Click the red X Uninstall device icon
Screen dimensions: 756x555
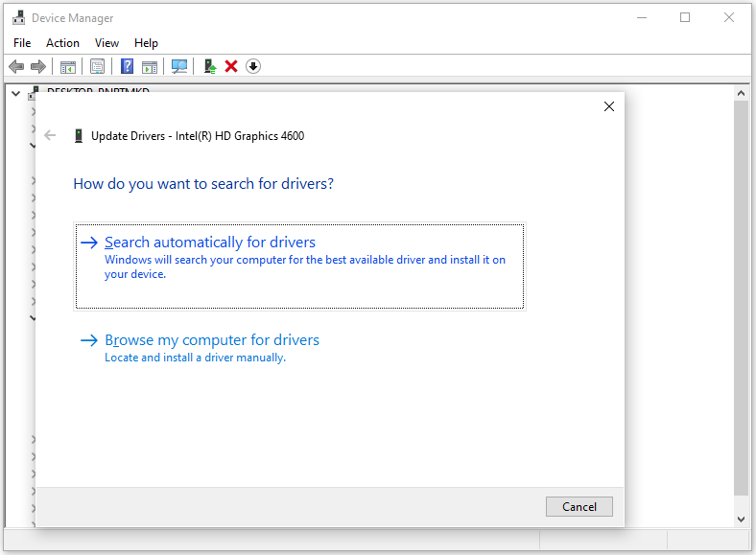click(x=231, y=66)
